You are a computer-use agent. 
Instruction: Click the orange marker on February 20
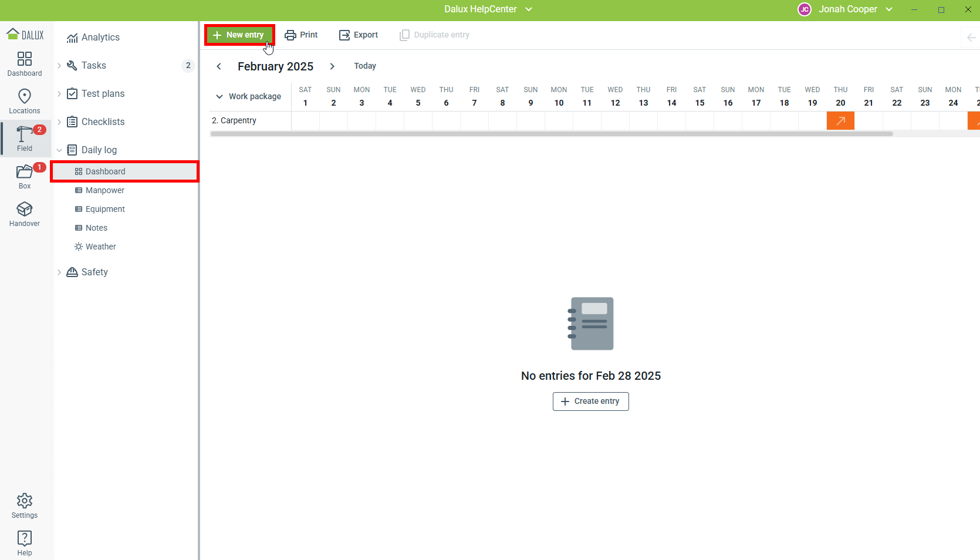coord(840,121)
